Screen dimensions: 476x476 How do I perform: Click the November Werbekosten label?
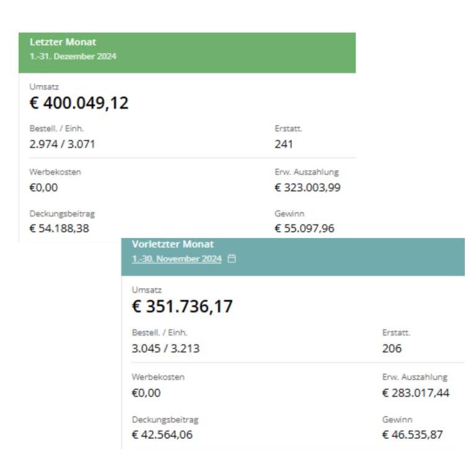(158, 377)
